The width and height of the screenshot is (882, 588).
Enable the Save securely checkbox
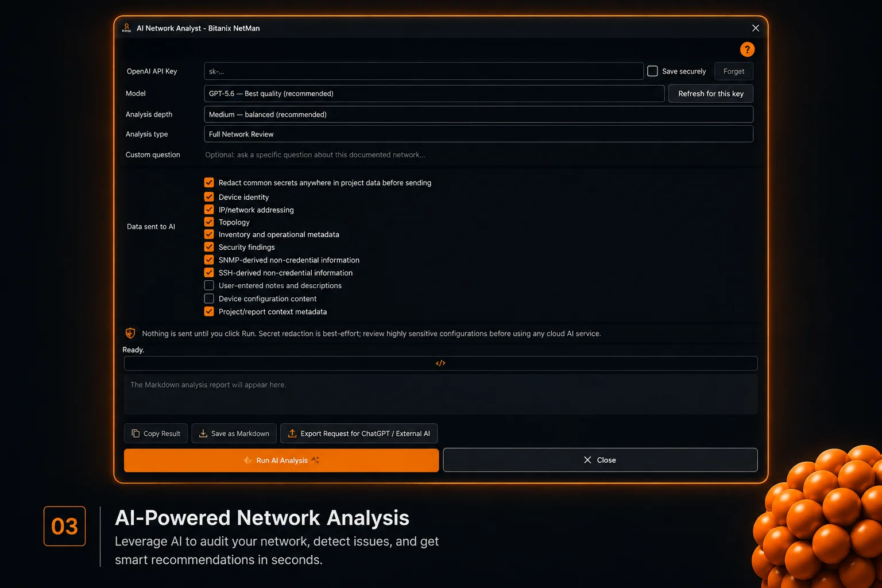coord(652,71)
